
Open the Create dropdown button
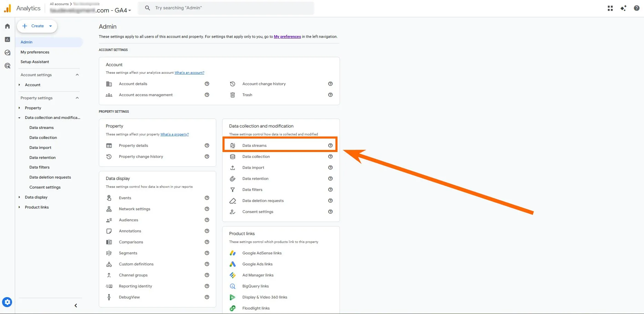(37, 26)
